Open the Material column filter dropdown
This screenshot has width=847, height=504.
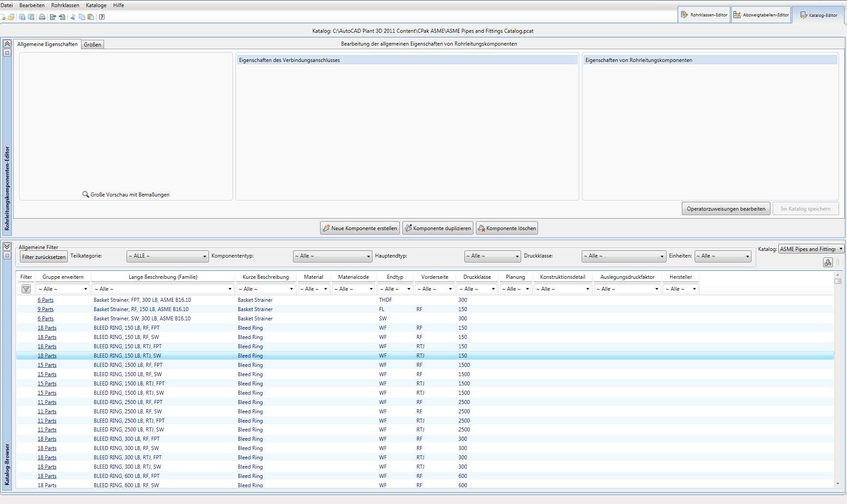click(x=313, y=289)
